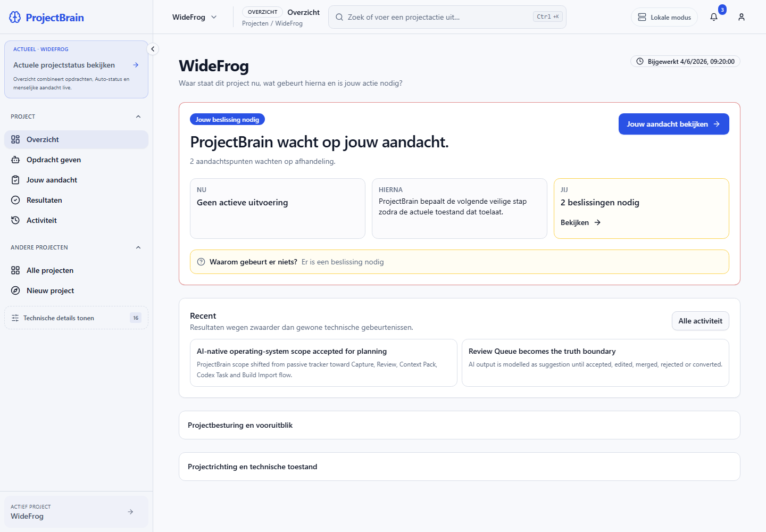This screenshot has width=766, height=532.
Task: Click the '2 beslissingen nodig' text
Action: (x=600, y=203)
